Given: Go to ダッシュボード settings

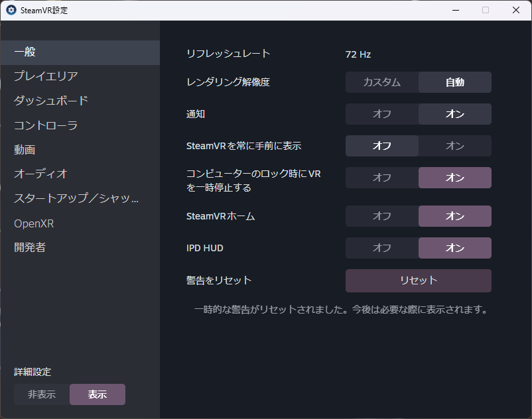Looking at the screenshot, I should [80, 101].
